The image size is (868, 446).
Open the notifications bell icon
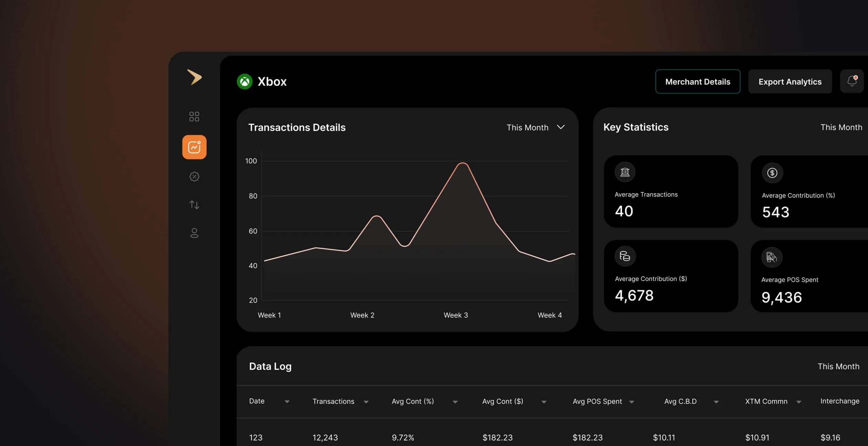[x=852, y=81]
